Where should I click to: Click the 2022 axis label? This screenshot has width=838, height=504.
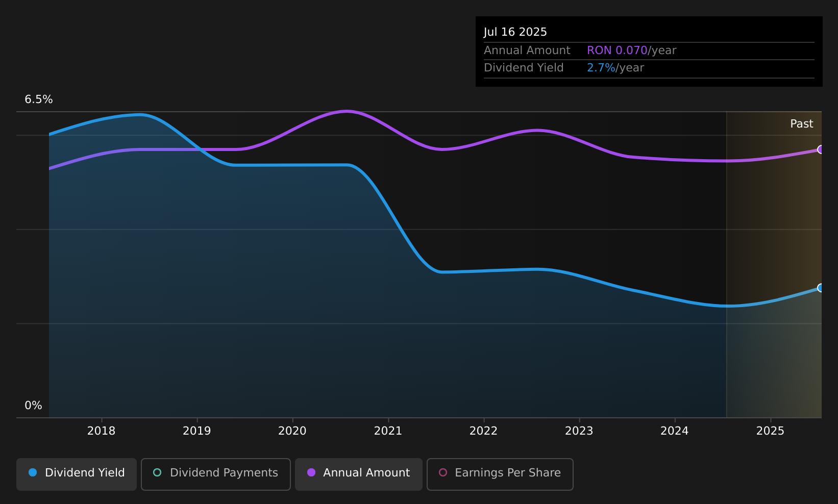[483, 431]
